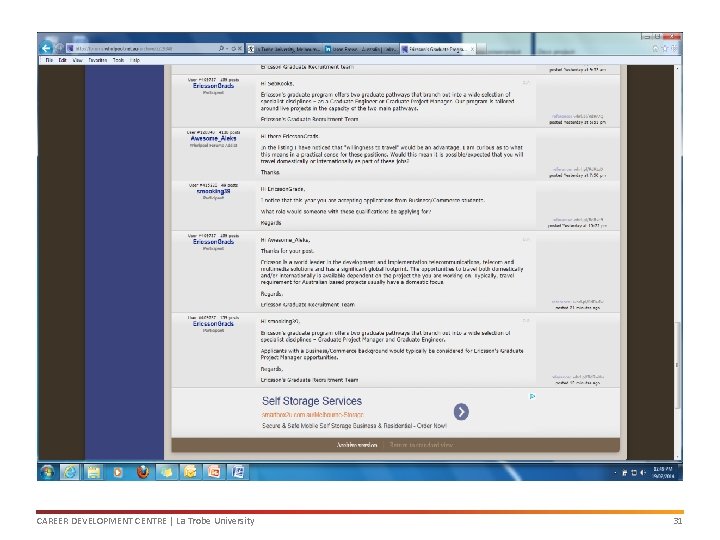Click the scrollbar's up arrow

point(677,68)
